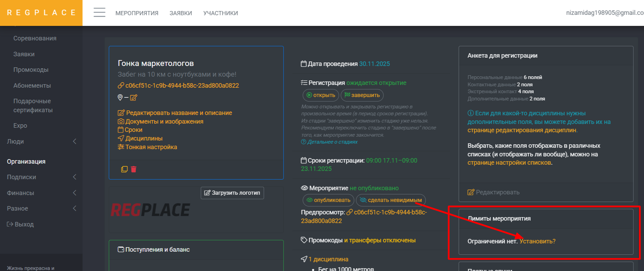Click Выход to log out
Screen dimensions: 644x271
pos(20,224)
